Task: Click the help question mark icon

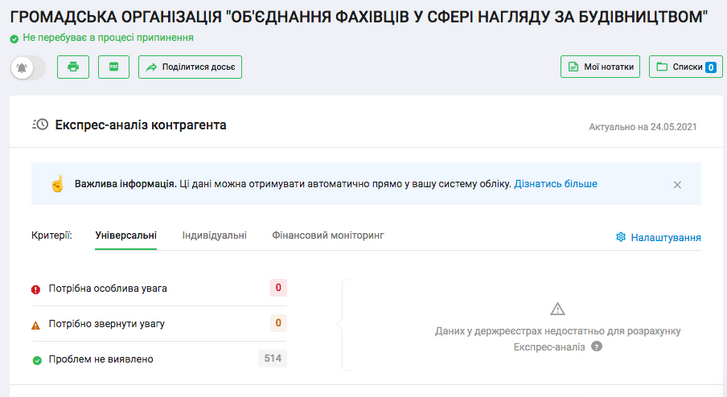Action: pos(597,346)
